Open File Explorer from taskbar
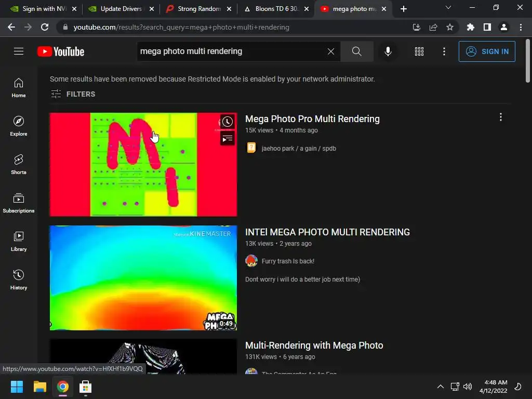This screenshot has width=532, height=399. click(39, 387)
